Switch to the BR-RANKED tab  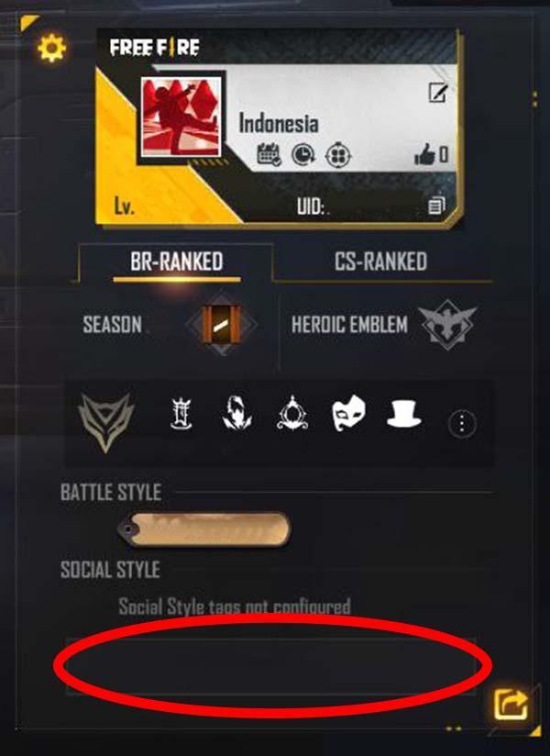pyautogui.click(x=176, y=261)
